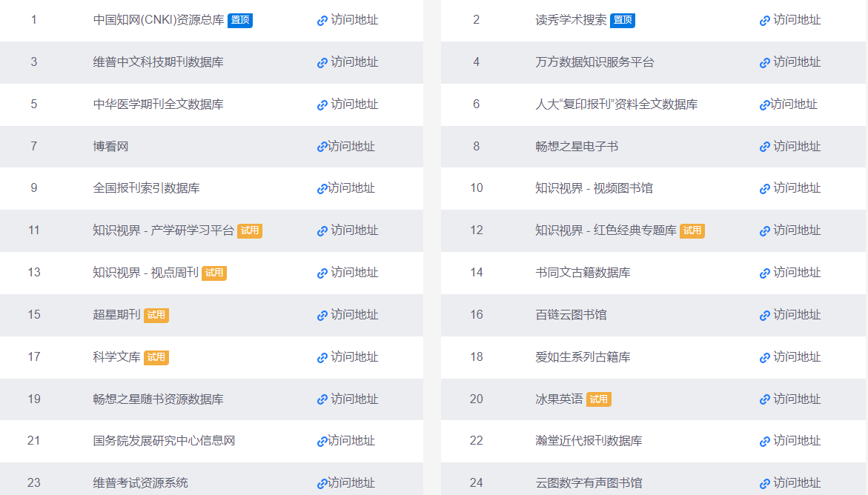Viewport: 868px width, 495px height.
Task: Select the database name 维普中文科技期刊数据库
Action: [x=159, y=62]
